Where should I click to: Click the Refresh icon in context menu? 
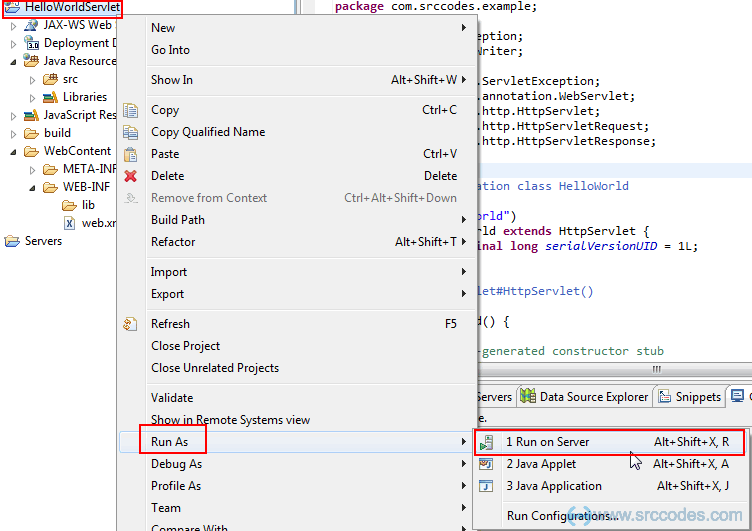click(x=130, y=324)
